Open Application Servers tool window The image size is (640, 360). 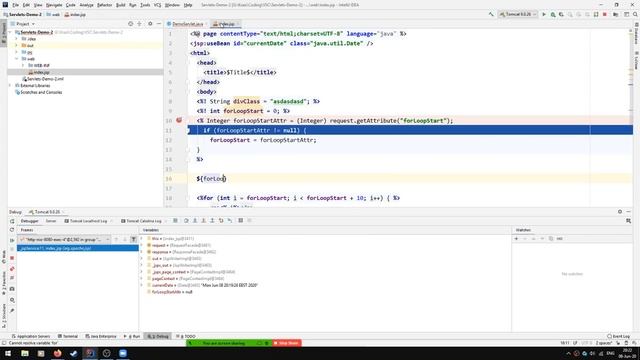pyautogui.click(x=31, y=336)
